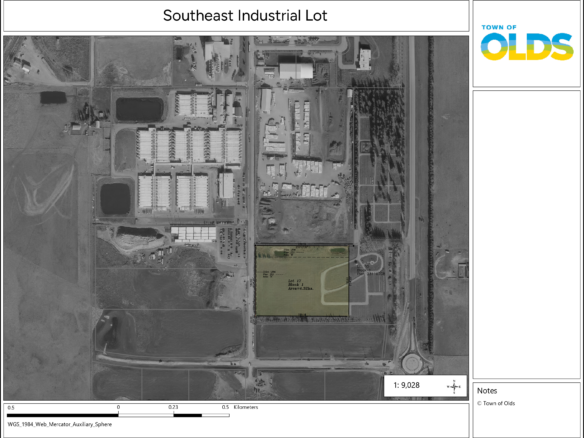Click the © Town of Olds text
Screen dimensions: 584x438
click(x=496, y=403)
